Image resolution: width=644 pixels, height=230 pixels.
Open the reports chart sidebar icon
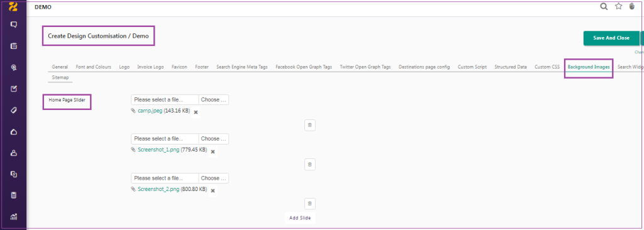coord(14,217)
